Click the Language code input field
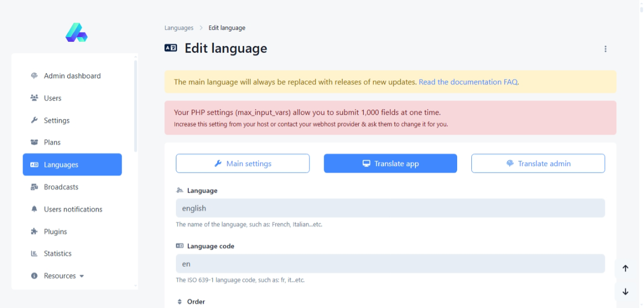 click(x=390, y=264)
